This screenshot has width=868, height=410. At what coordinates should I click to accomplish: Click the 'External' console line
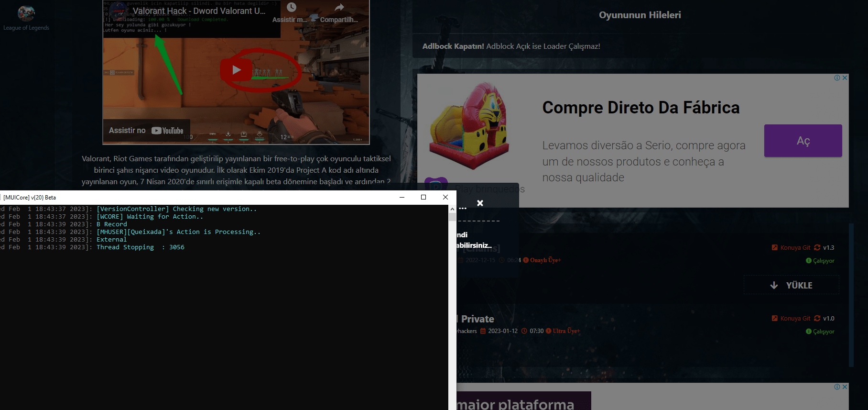pyautogui.click(x=112, y=240)
